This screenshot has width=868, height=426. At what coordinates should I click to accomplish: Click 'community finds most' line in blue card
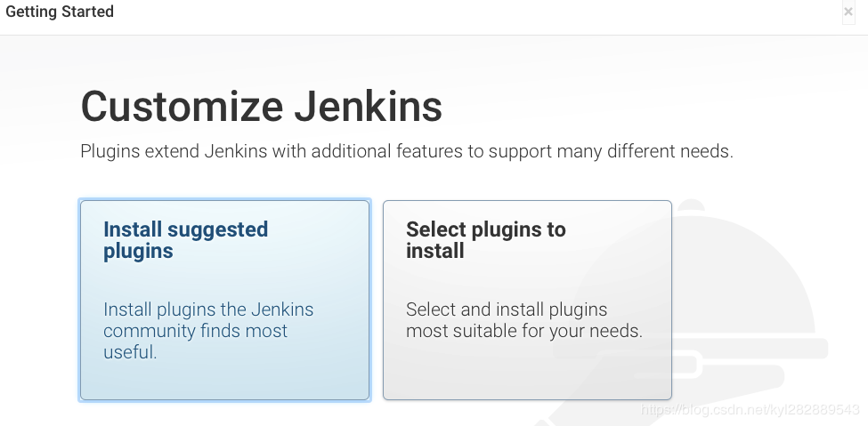pyautogui.click(x=195, y=331)
